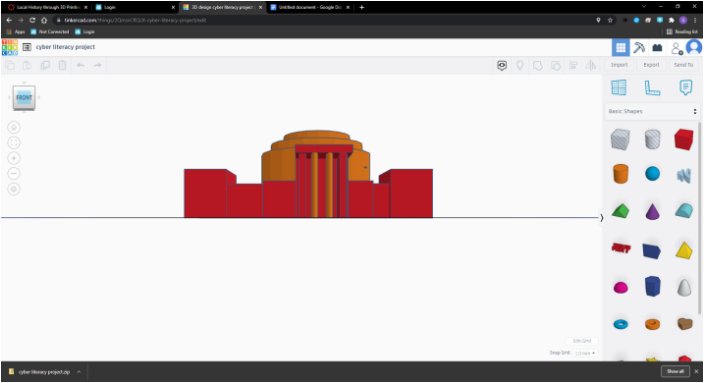The width and height of the screenshot is (706, 383).
Task: Select the Ruler tool
Action: pyautogui.click(x=653, y=88)
